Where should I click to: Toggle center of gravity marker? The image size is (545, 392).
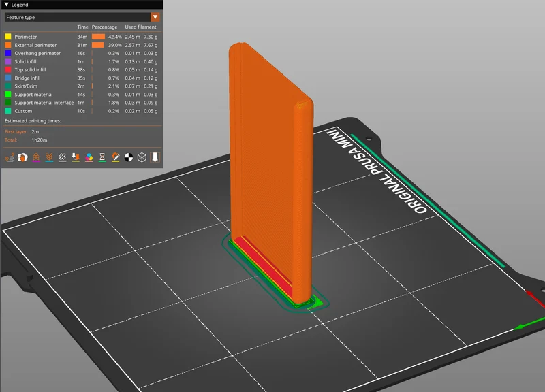129,157
